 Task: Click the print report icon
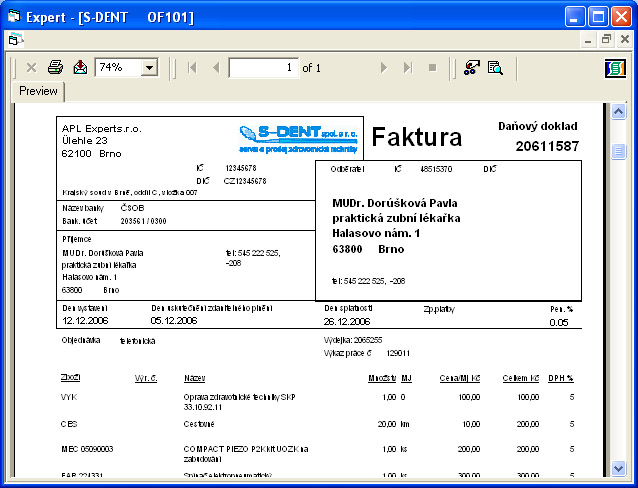point(56,67)
